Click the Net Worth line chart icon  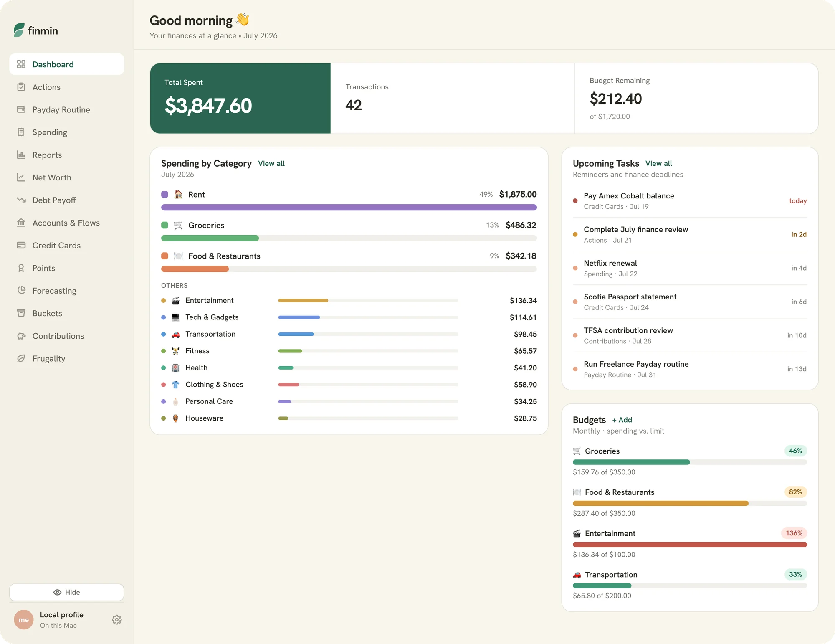[21, 177]
